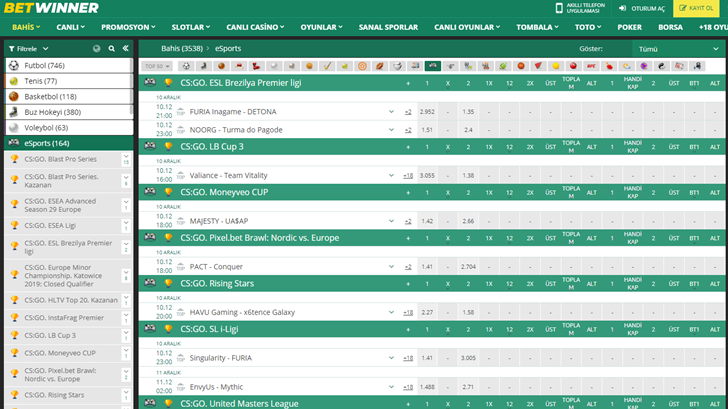Click the BetWinner logo
Screen dimensions: 728x409
tap(51, 8)
